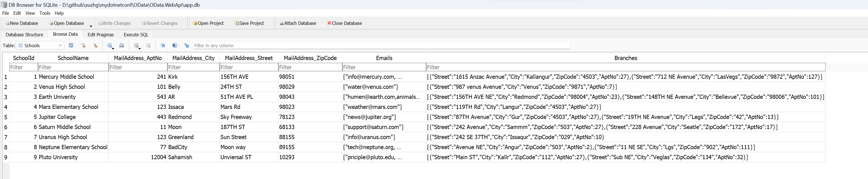This screenshot has height=179, width=868.
Task: Select the Pluto University cell
Action: (x=73, y=157)
